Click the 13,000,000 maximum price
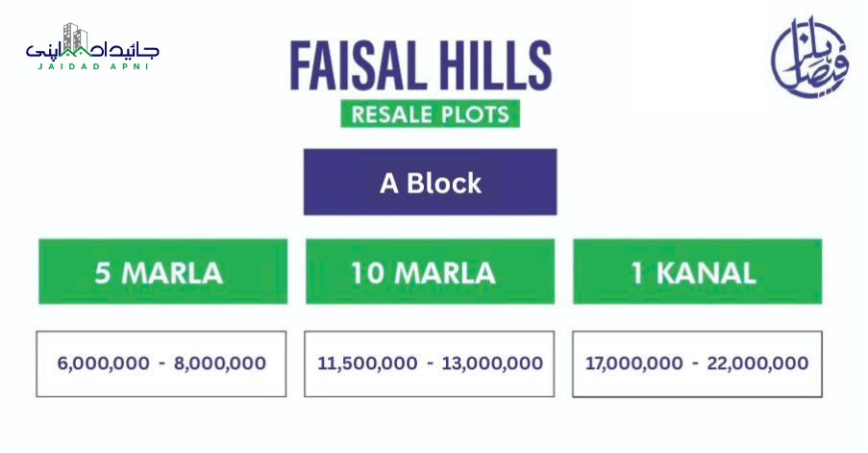This screenshot has width=868, height=453. pyautogui.click(x=493, y=364)
